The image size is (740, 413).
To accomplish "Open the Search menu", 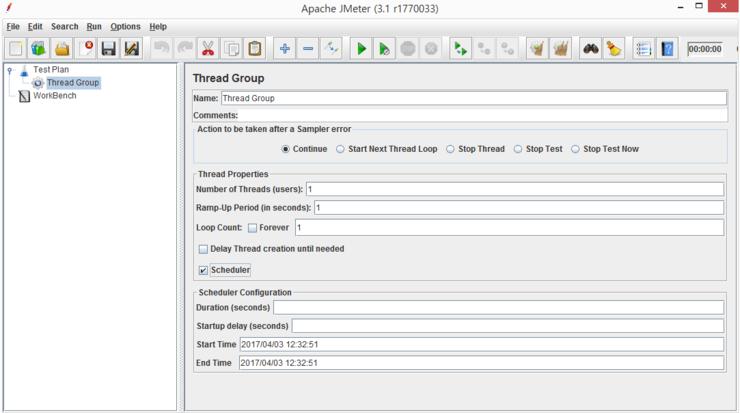I will point(65,26).
